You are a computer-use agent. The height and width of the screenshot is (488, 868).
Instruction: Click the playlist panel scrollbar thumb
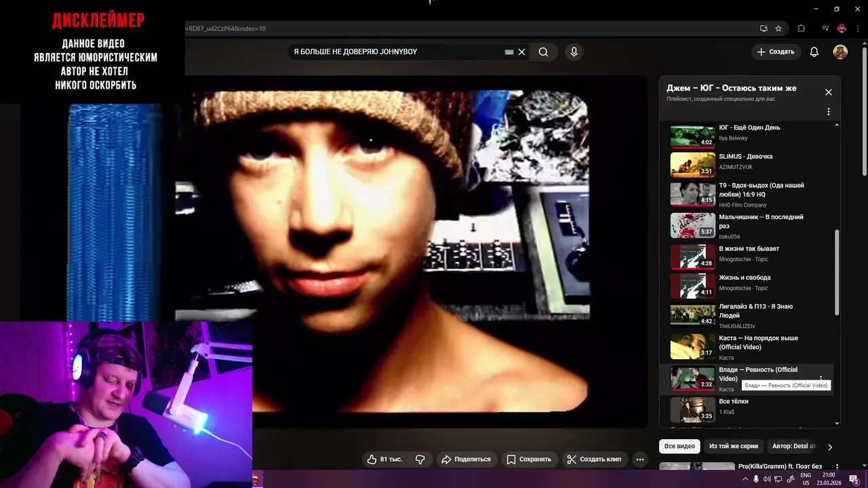837,272
